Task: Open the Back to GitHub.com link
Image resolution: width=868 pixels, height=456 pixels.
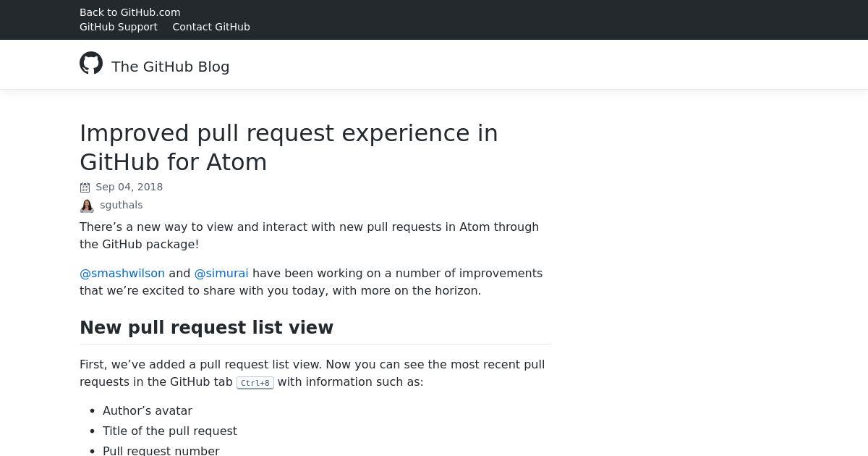Action: click(130, 12)
